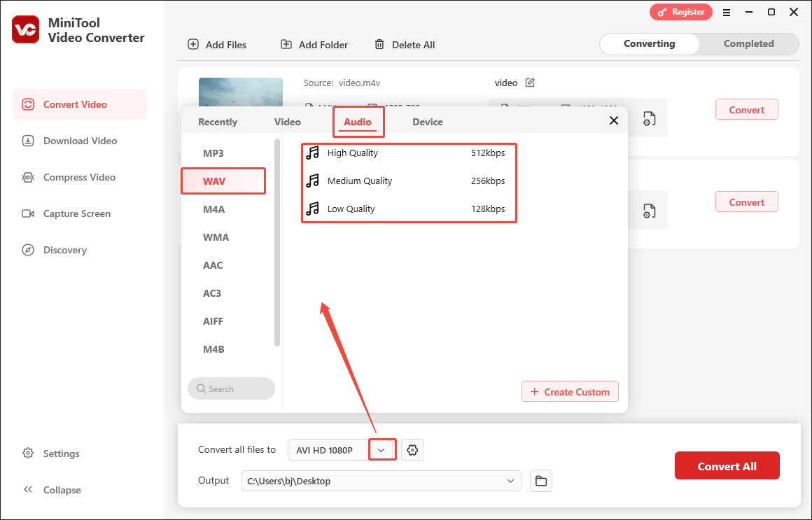Click the Add Files plus icon

tap(193, 44)
